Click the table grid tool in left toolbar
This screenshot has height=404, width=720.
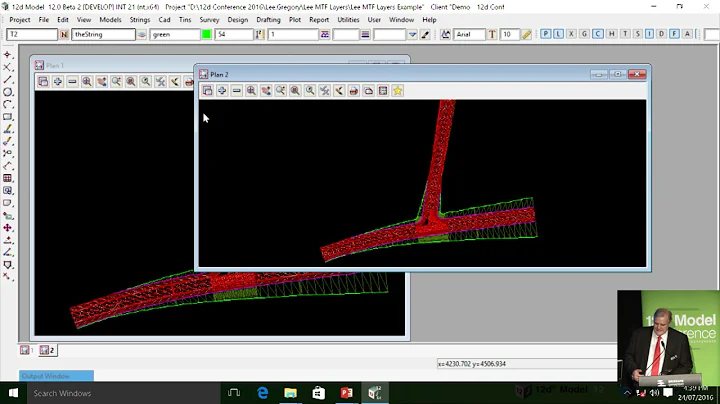[x=7, y=178]
